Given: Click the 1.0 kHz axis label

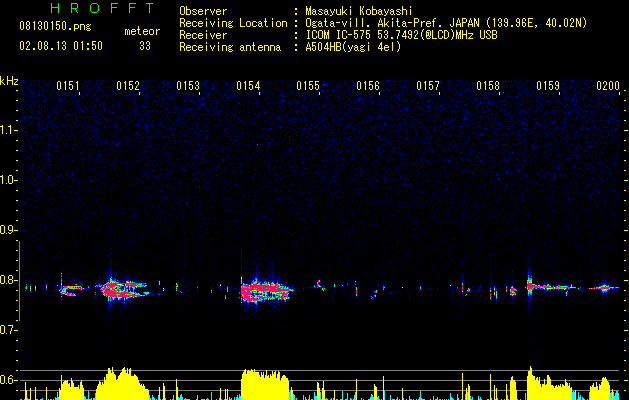Looking at the screenshot, I should point(9,180).
